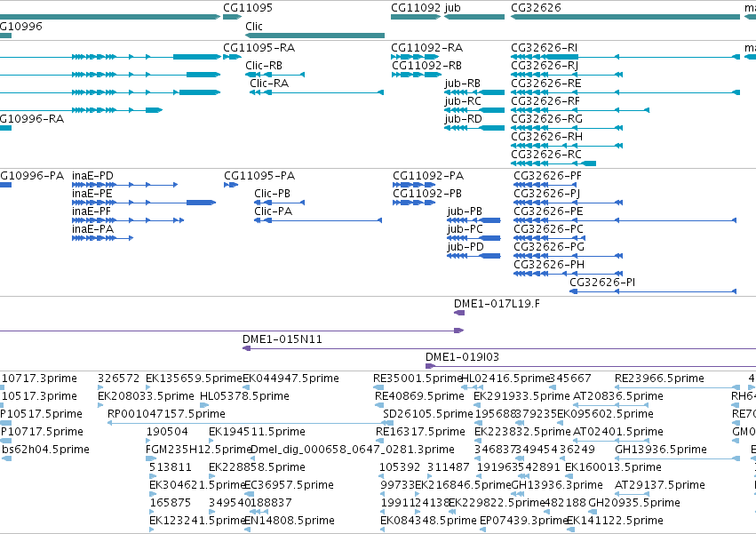Select EST EK044947.5prime
756x534 pixels.
(290, 379)
